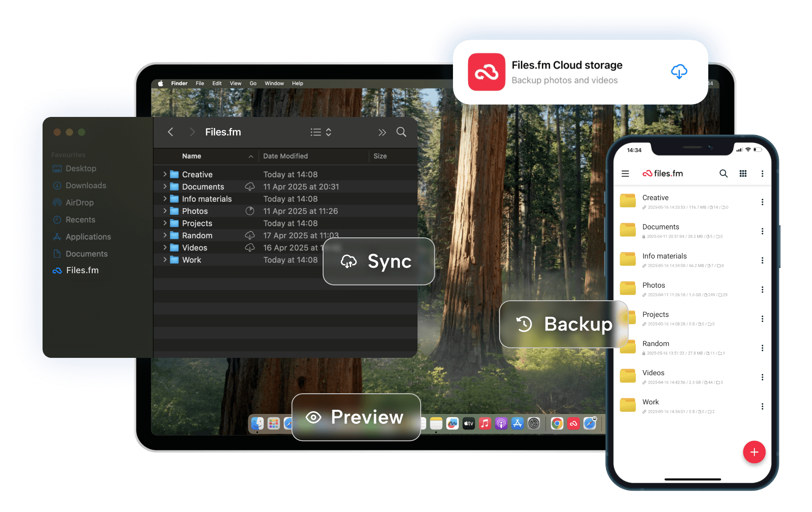Tap the search icon in mobile app

(x=723, y=174)
